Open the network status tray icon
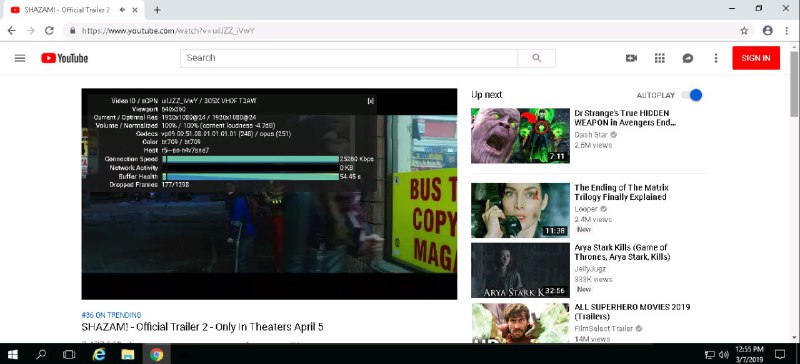Viewport: 800px width, 364px height. (710, 354)
